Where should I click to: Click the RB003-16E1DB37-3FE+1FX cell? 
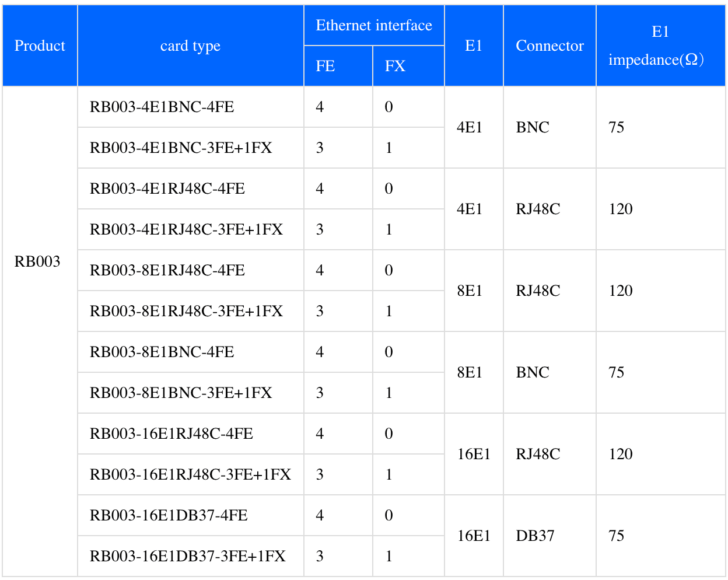click(x=188, y=556)
